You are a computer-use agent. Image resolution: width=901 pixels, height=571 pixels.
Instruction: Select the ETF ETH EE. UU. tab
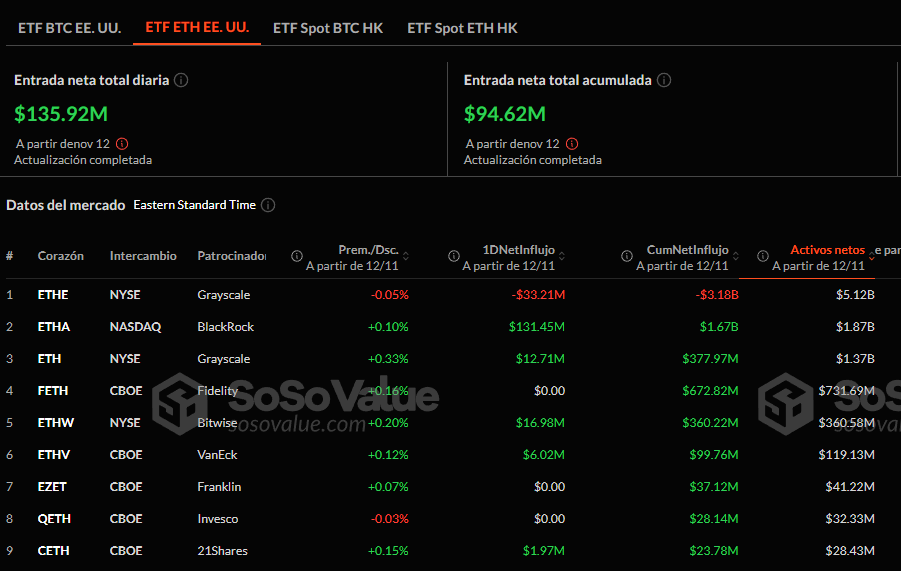197,28
